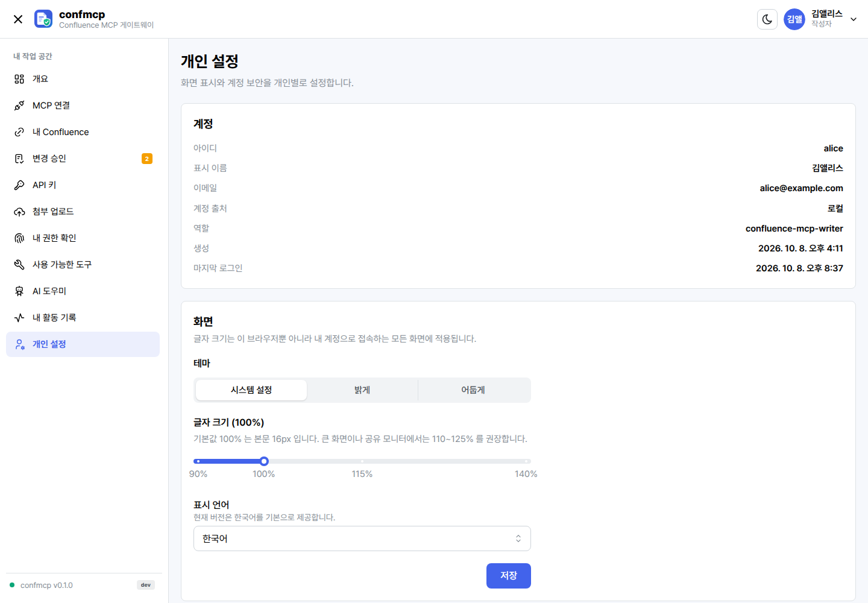The height and width of the screenshot is (603, 868).
Task: Click the 글자 크기 (100%) label
Action: (x=228, y=423)
